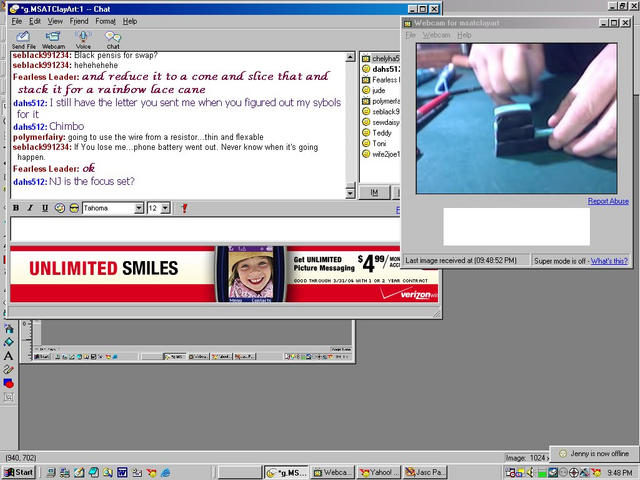Select the Object Selector tool icon
This screenshot has width=640, height=480.
coord(8,397)
